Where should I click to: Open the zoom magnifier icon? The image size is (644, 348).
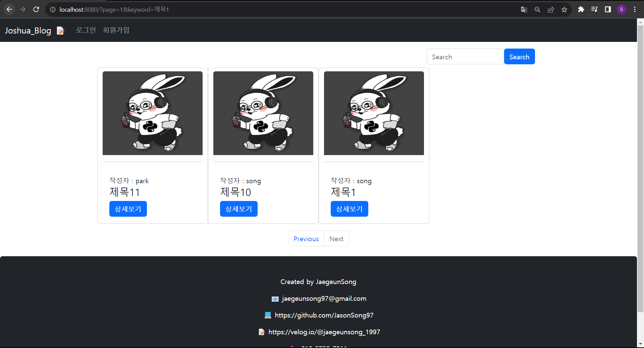537,10
